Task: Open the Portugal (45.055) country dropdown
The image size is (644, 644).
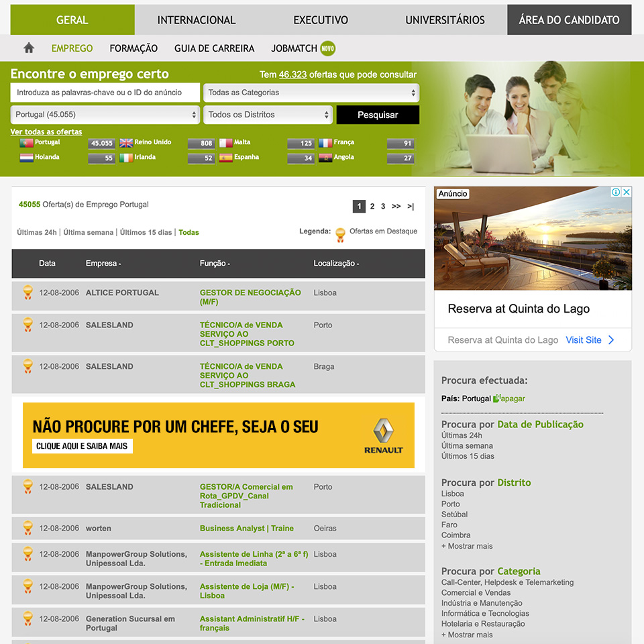Action: (x=105, y=115)
